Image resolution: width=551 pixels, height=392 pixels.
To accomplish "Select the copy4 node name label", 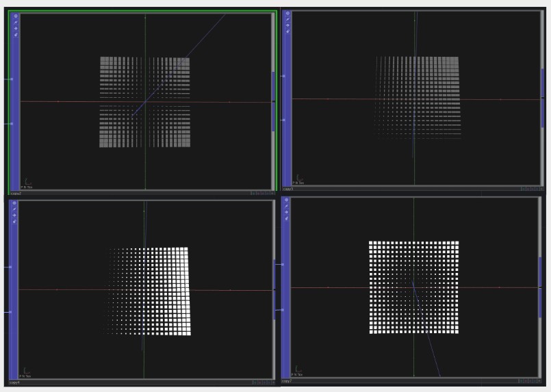I will pyautogui.click(x=15, y=382).
